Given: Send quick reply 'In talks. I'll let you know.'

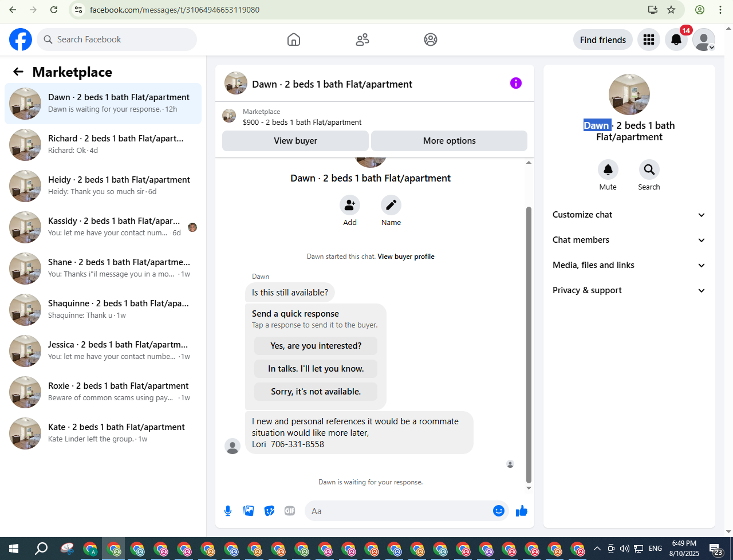Looking at the screenshot, I should point(316,369).
